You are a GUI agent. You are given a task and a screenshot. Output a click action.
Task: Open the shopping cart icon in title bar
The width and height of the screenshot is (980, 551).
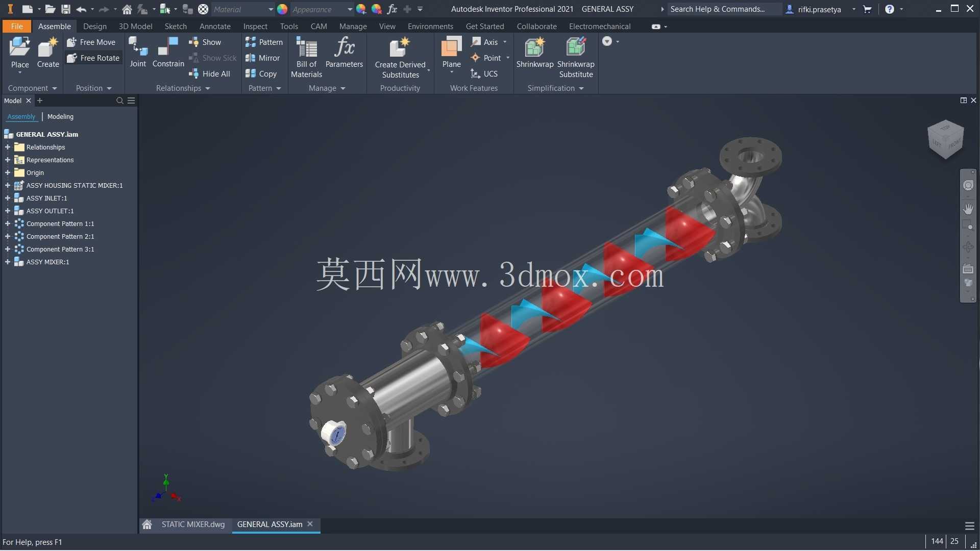[x=867, y=9]
